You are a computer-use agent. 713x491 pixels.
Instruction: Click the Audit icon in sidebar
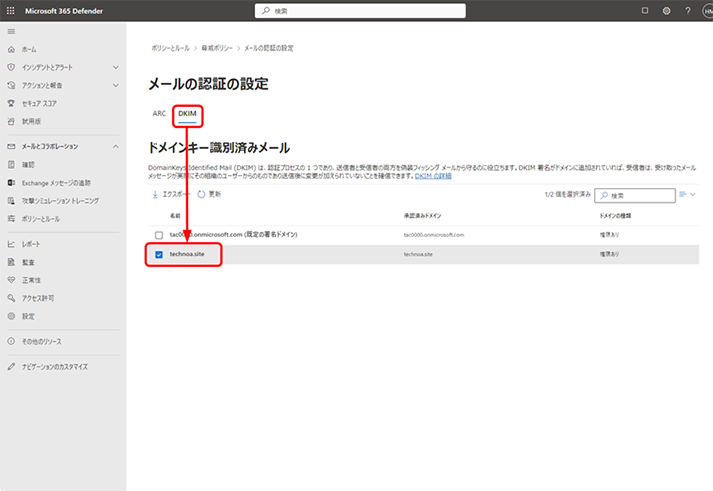[11, 262]
